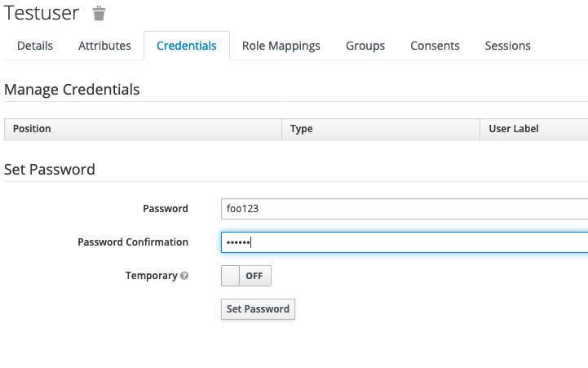588x368 pixels.
Task: View the Consents tab
Action: tap(435, 46)
